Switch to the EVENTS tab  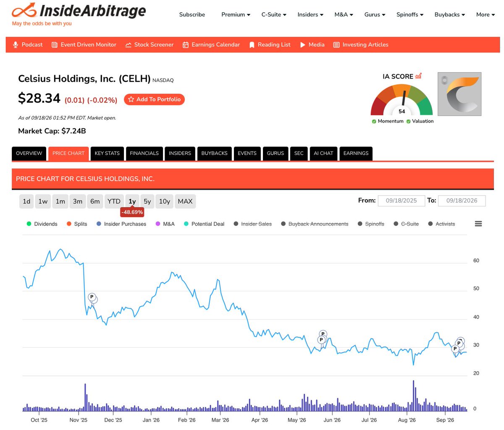[x=247, y=154]
